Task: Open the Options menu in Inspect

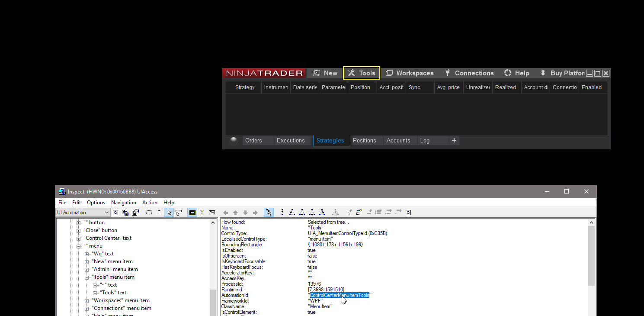Action: tap(96, 203)
